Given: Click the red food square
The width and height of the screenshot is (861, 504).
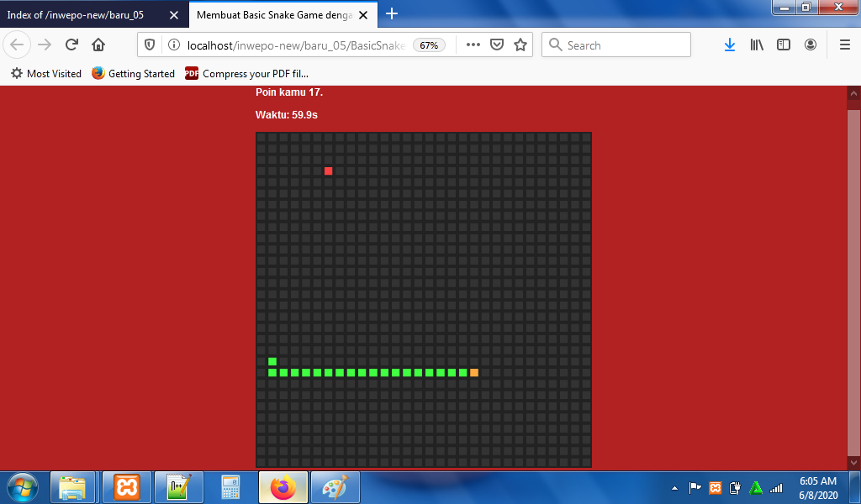Looking at the screenshot, I should [x=329, y=171].
